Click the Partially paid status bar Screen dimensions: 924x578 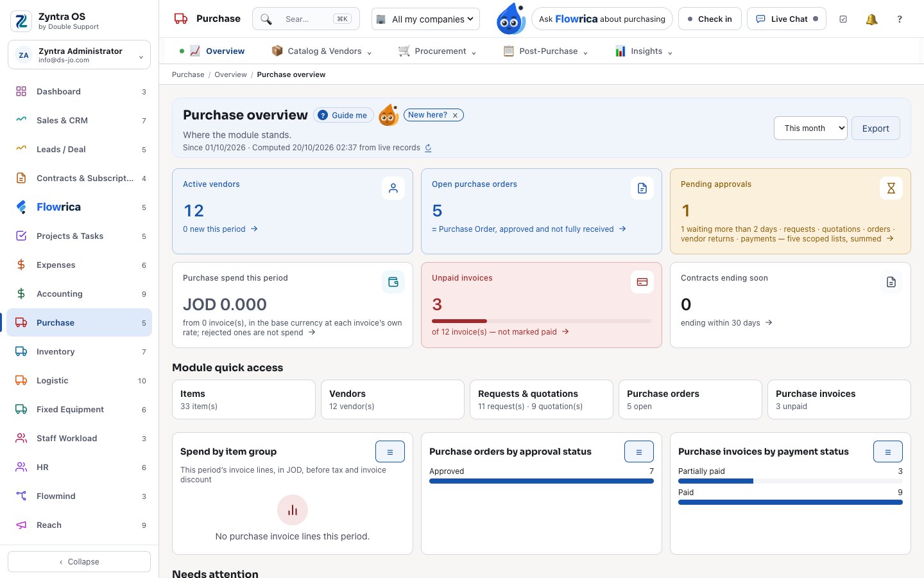tap(791, 481)
